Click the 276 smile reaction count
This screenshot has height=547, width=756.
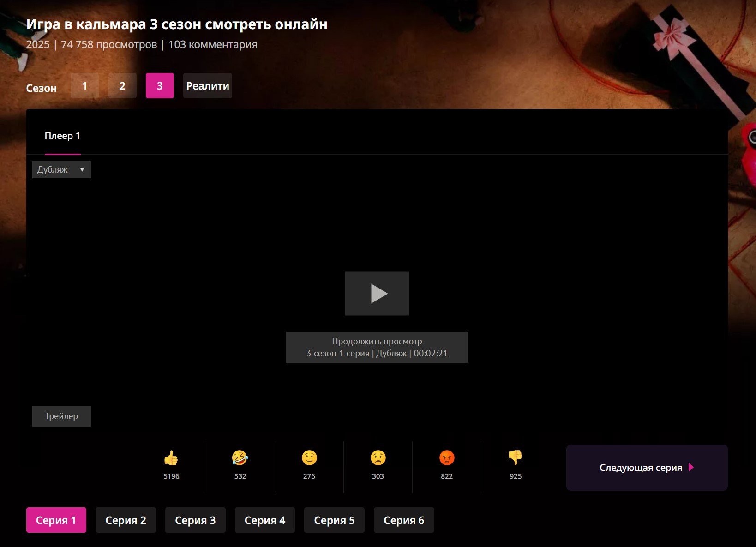(x=309, y=476)
